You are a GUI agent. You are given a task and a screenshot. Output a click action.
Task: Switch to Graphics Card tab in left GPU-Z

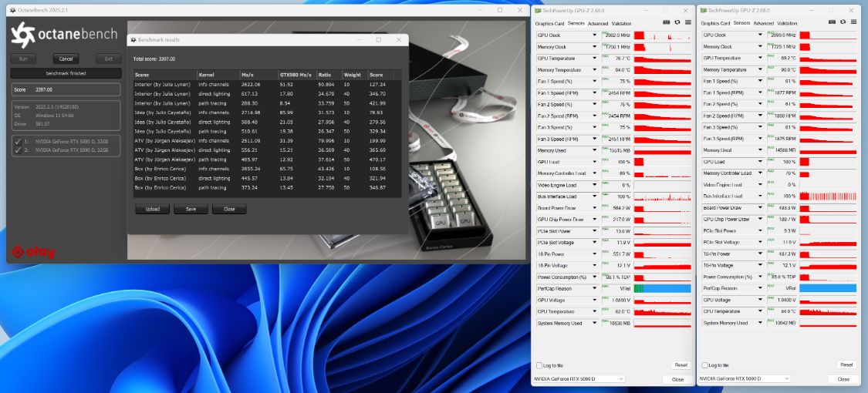pyautogui.click(x=550, y=24)
